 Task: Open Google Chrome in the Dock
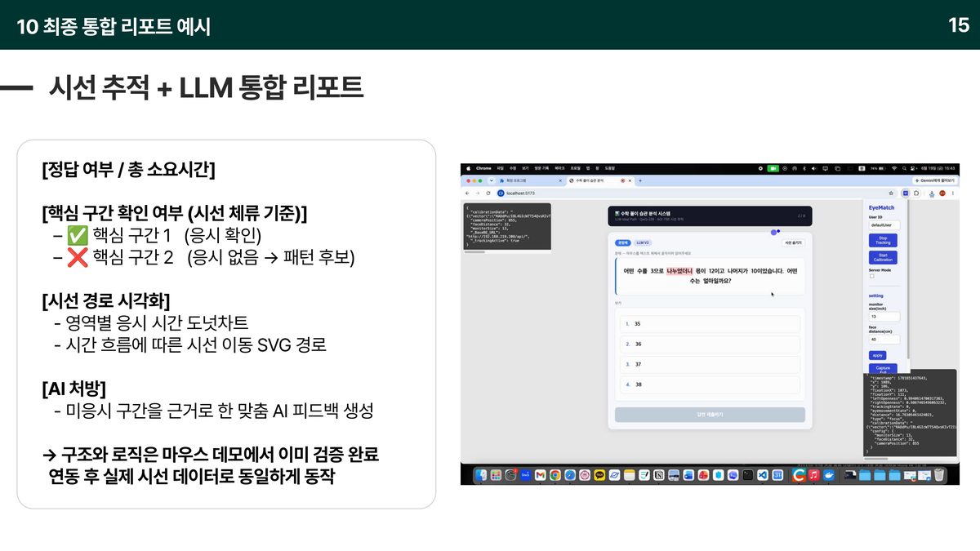(x=555, y=475)
